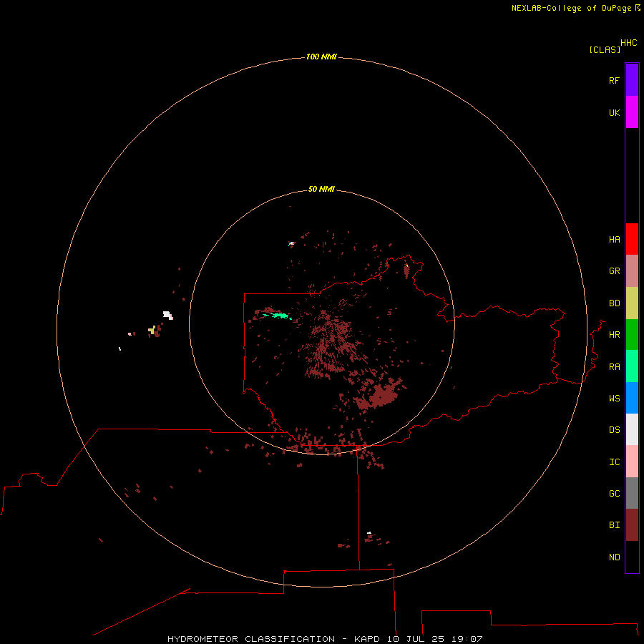Click the WS legend label

point(614,399)
